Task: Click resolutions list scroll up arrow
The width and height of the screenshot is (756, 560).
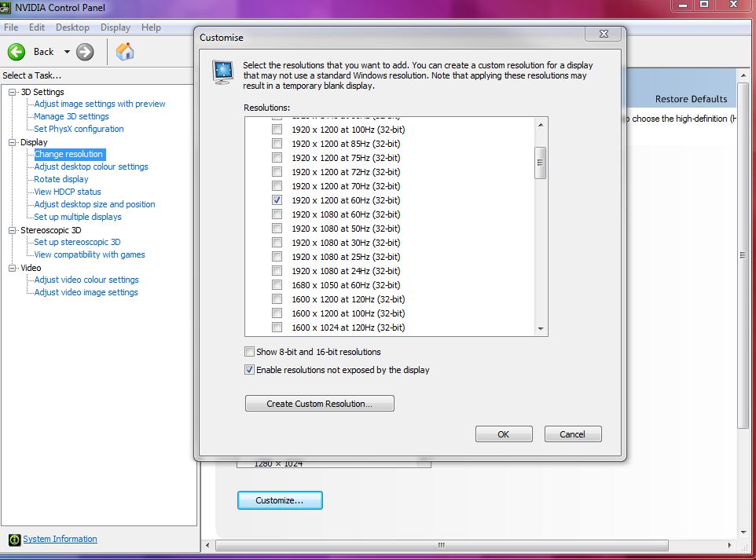Action: [x=541, y=125]
